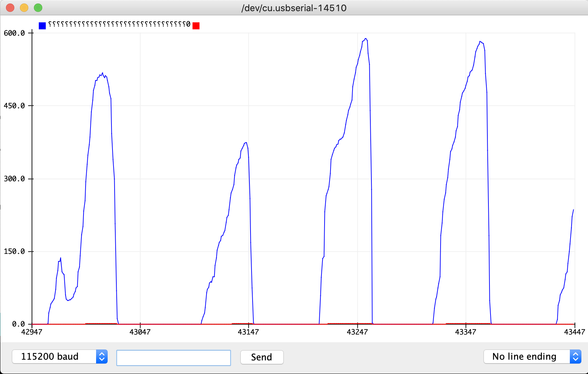Click the window title /dev/cu.usbserial-14510
Screen dimensions: 588x374
click(x=294, y=8)
